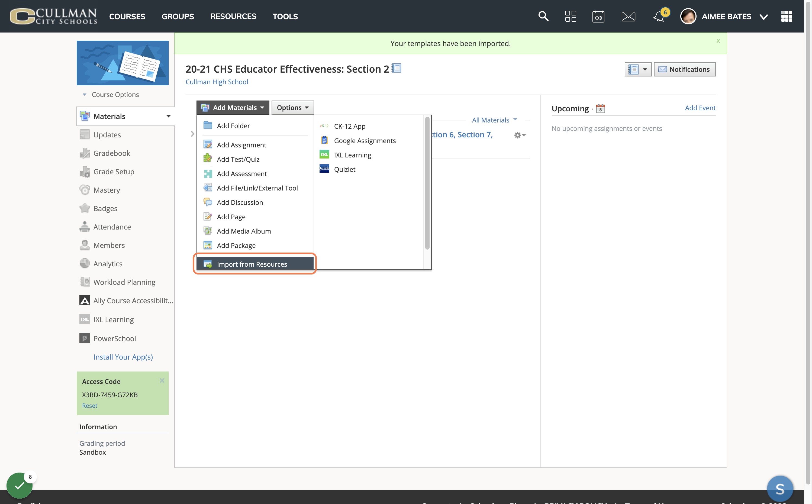Open the folder gear settings dropdown
The image size is (812, 504).
(520, 135)
